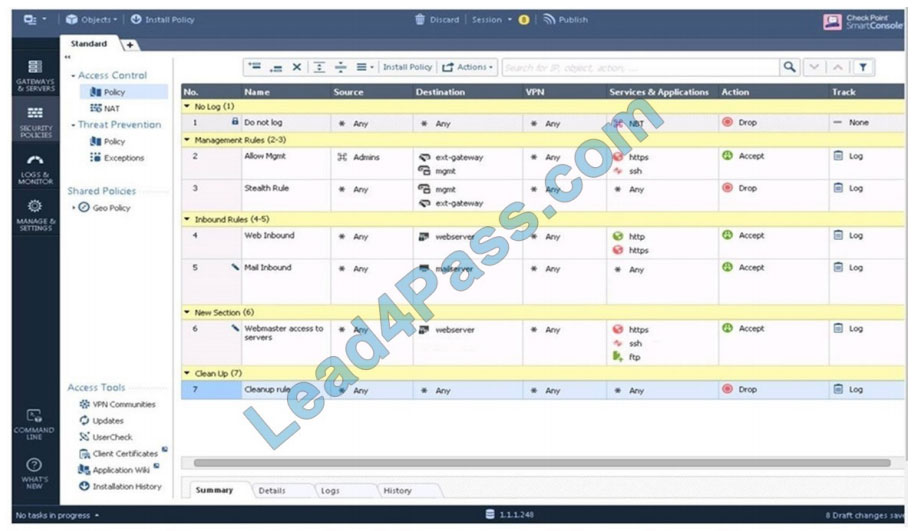This screenshot has height=531, width=913.
Task: Discard session changes
Action: 437,19
